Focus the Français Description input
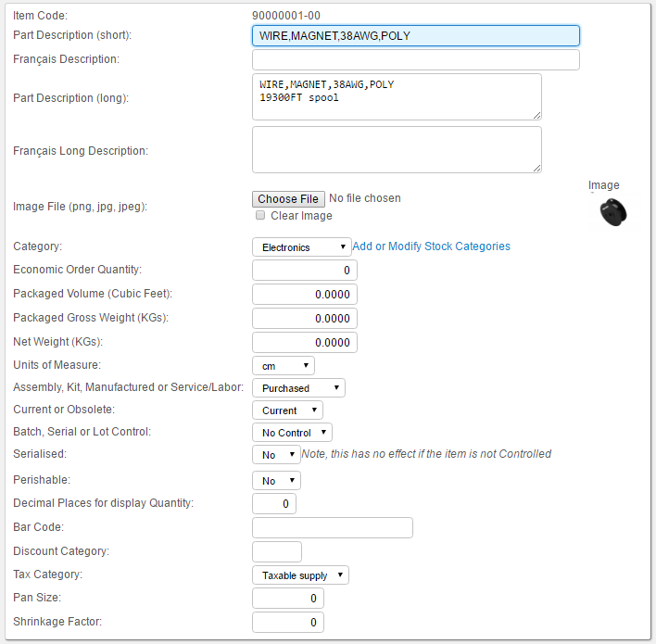 point(416,60)
